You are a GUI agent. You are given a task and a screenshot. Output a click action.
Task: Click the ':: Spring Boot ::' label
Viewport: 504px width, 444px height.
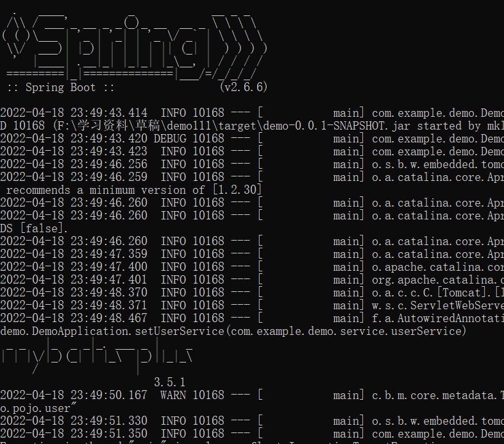pos(60,87)
